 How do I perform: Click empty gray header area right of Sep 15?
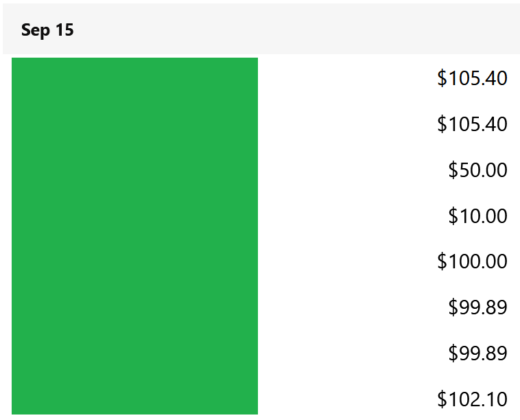297,30
